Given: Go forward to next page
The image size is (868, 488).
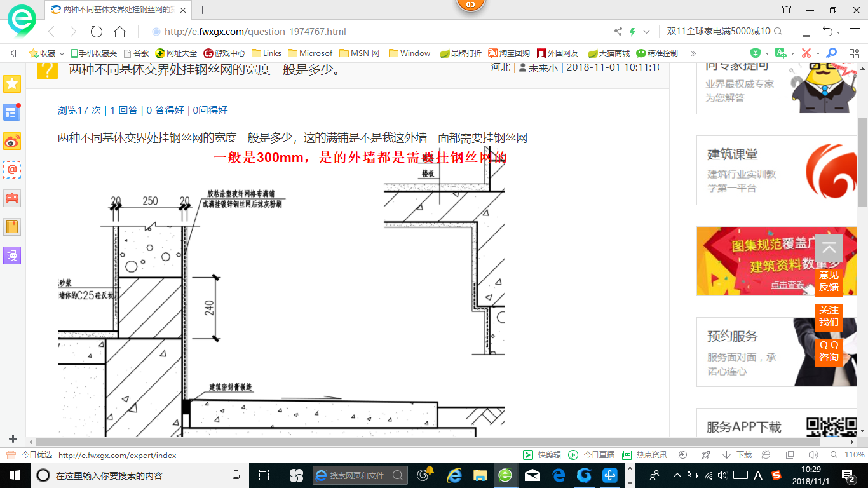Looking at the screenshot, I should coord(73,32).
